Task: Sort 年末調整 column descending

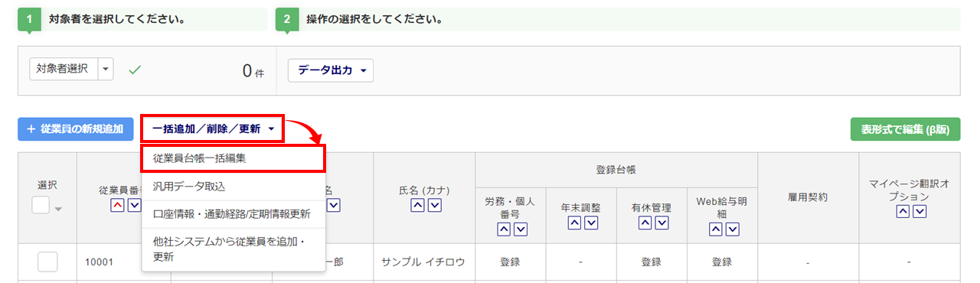Action: 590,222
